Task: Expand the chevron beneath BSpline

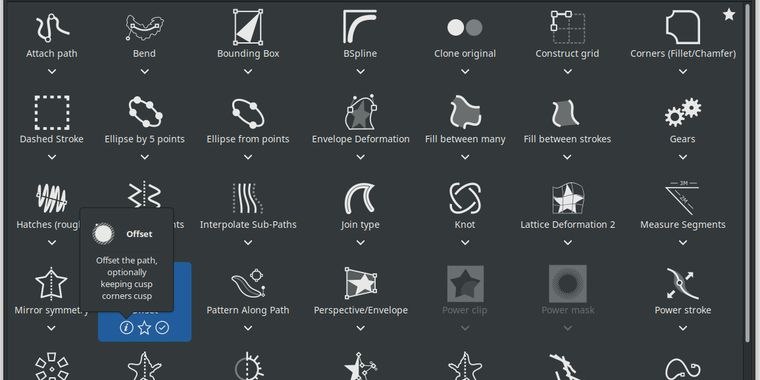Action: [x=360, y=72]
